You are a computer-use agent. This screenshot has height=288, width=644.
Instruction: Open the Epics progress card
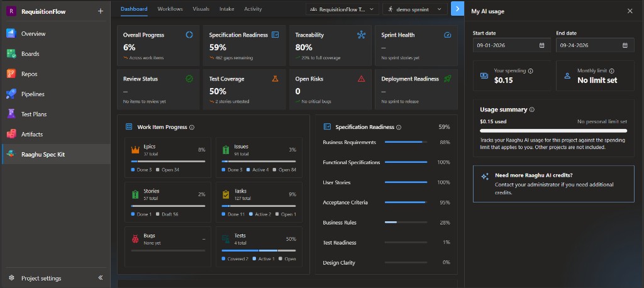(x=168, y=157)
